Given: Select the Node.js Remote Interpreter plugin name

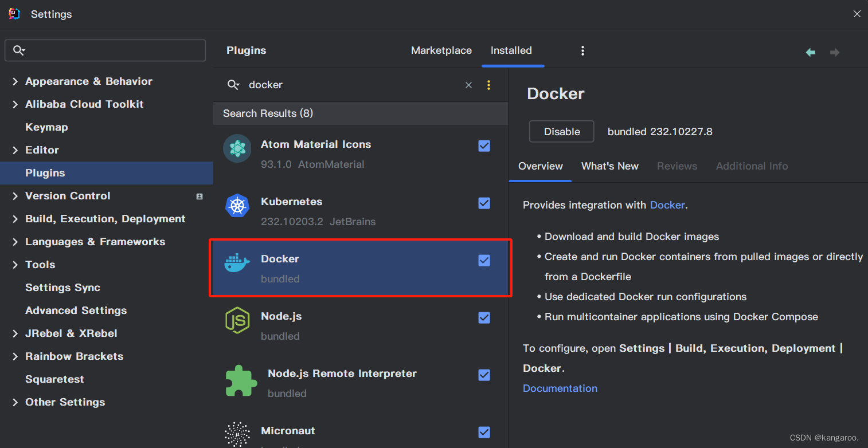Looking at the screenshot, I should coord(342,374).
